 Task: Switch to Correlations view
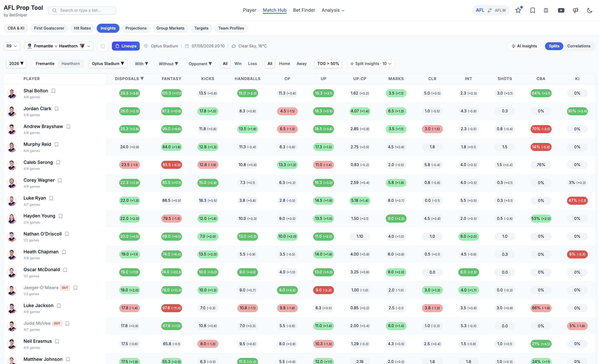click(578, 46)
